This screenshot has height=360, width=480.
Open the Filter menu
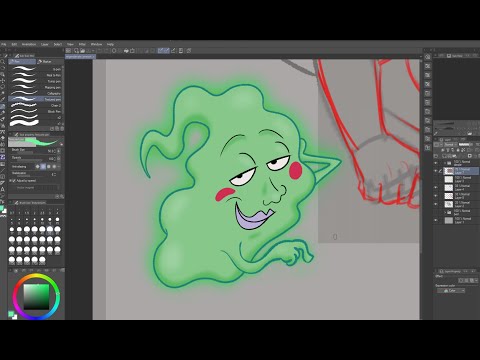coord(82,44)
